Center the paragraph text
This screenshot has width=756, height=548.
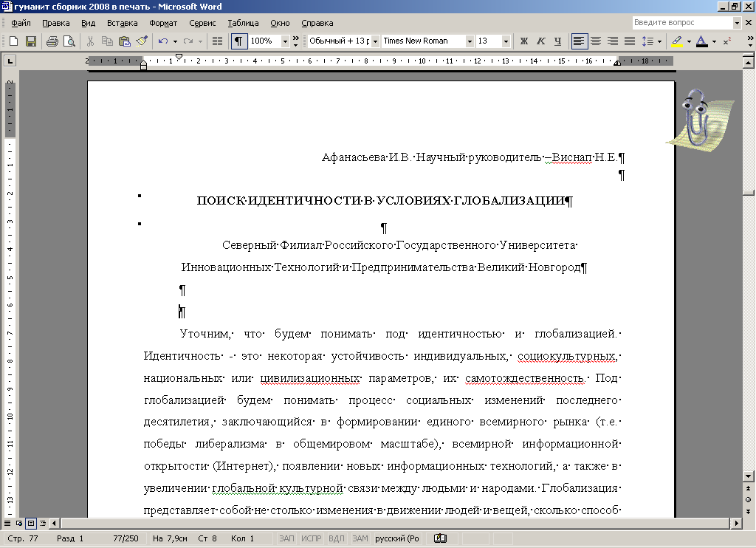point(596,41)
